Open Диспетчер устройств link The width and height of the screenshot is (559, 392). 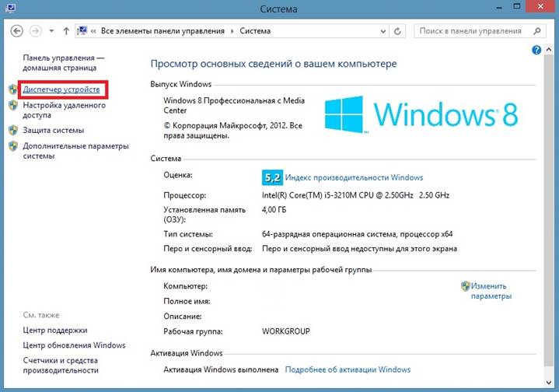point(61,89)
